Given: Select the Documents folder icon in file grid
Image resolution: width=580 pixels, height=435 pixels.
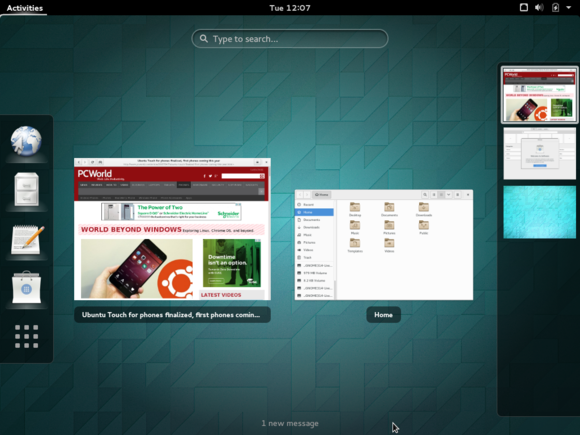Looking at the screenshot, I should tap(389, 207).
